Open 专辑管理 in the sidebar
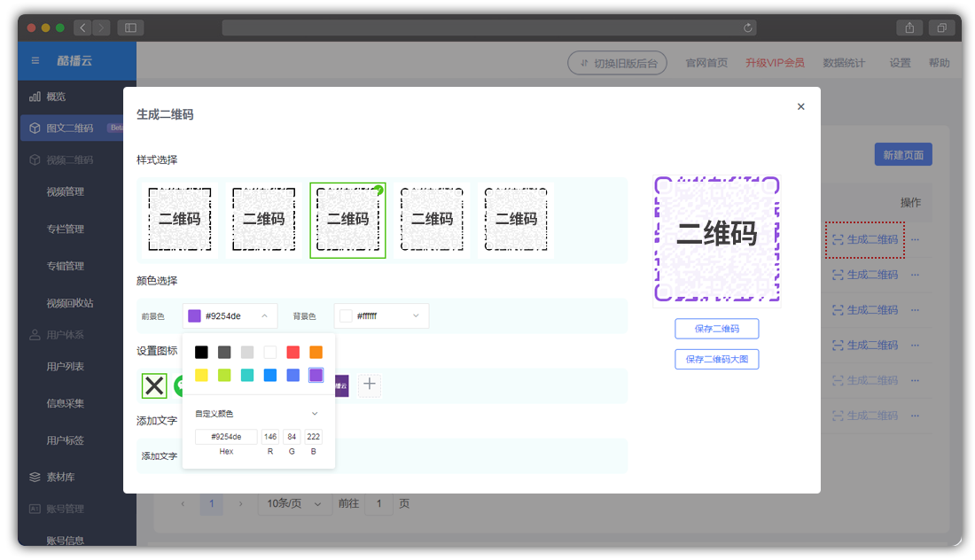Screen dimensions: 975x560 [66, 266]
